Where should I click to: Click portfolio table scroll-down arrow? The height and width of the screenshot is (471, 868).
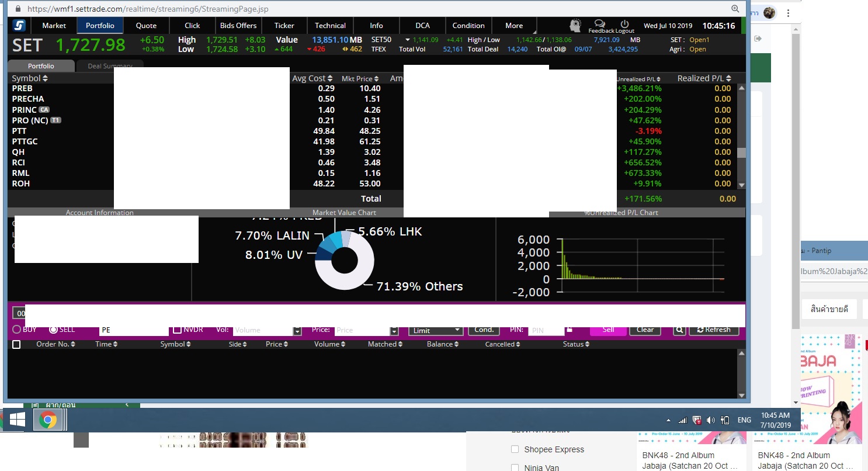(742, 185)
